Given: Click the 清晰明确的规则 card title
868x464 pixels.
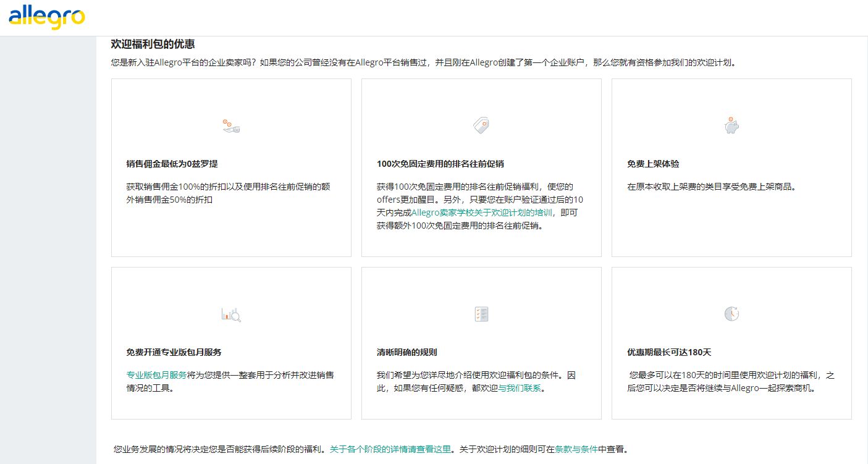Looking at the screenshot, I should pos(407,352).
